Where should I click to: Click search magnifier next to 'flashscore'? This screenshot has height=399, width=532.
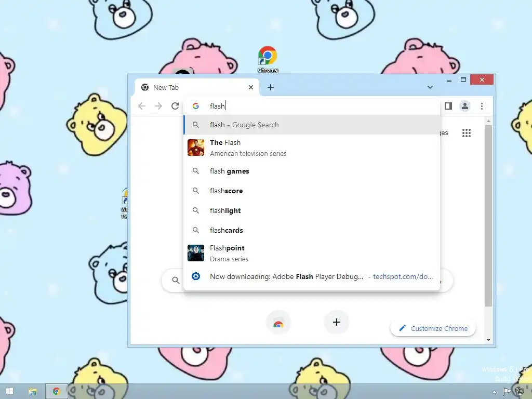click(196, 191)
